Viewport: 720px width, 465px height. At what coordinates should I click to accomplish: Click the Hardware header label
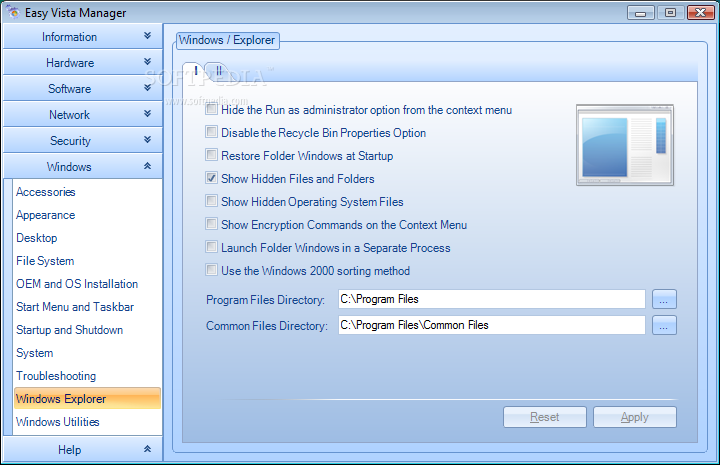coord(70,62)
